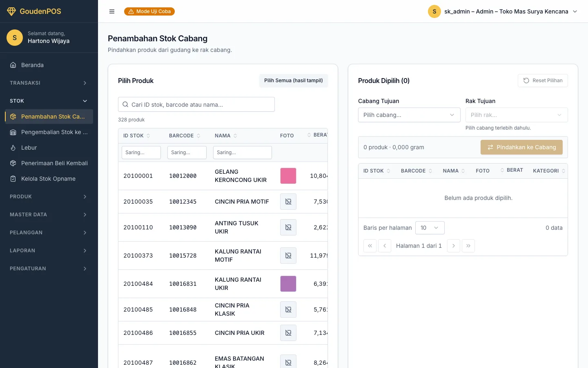Sort by ID STOK column arrows
This screenshot has height=368, width=588.
[x=148, y=136]
